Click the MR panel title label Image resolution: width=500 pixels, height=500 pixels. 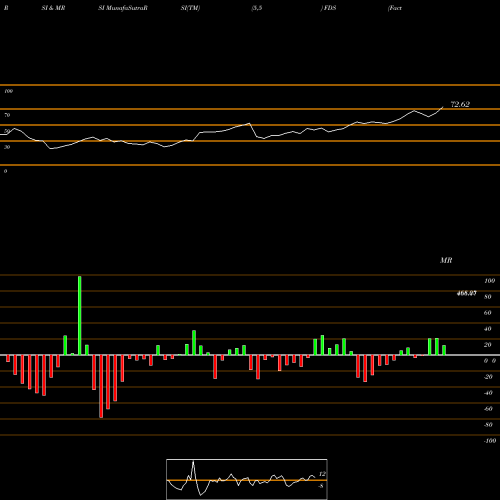click(446, 260)
